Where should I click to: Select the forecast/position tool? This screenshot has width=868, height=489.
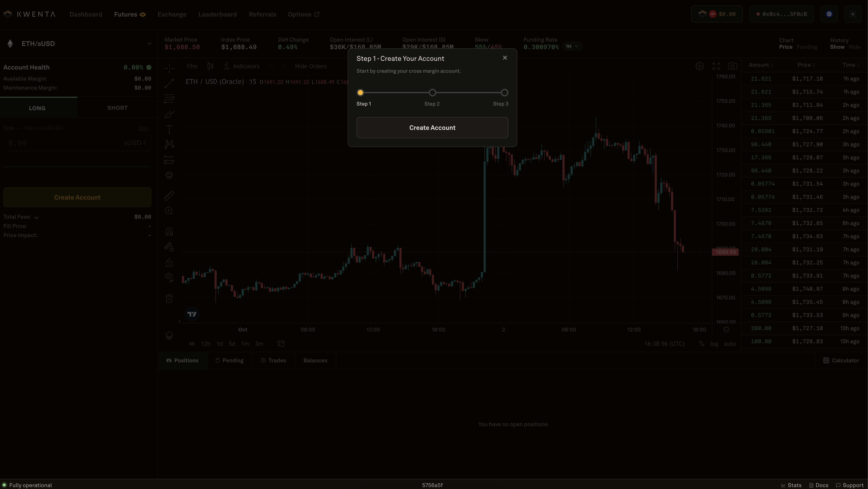169,160
